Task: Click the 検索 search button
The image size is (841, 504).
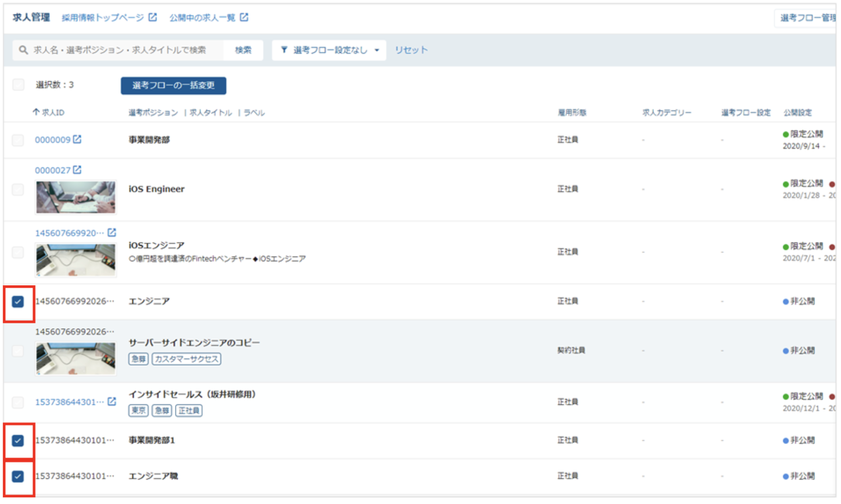Action: click(243, 50)
